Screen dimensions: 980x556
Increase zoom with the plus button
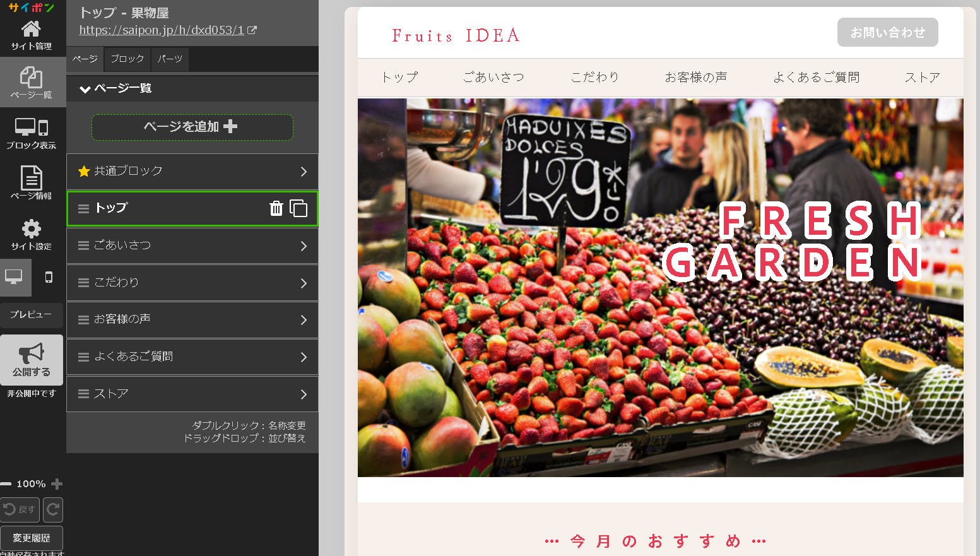[x=57, y=484]
